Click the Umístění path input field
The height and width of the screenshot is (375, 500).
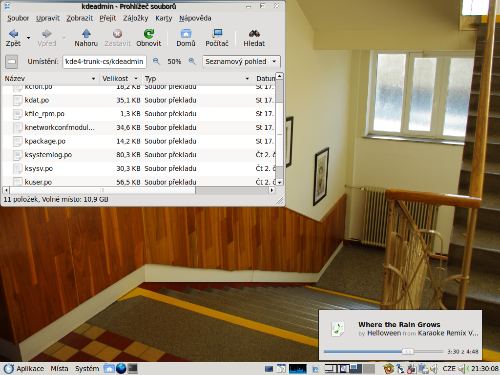point(104,62)
